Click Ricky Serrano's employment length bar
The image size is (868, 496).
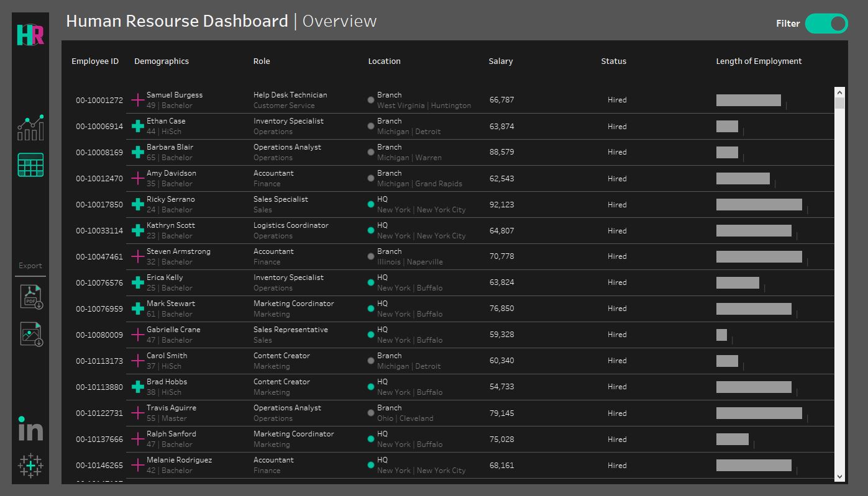pyautogui.click(x=759, y=204)
